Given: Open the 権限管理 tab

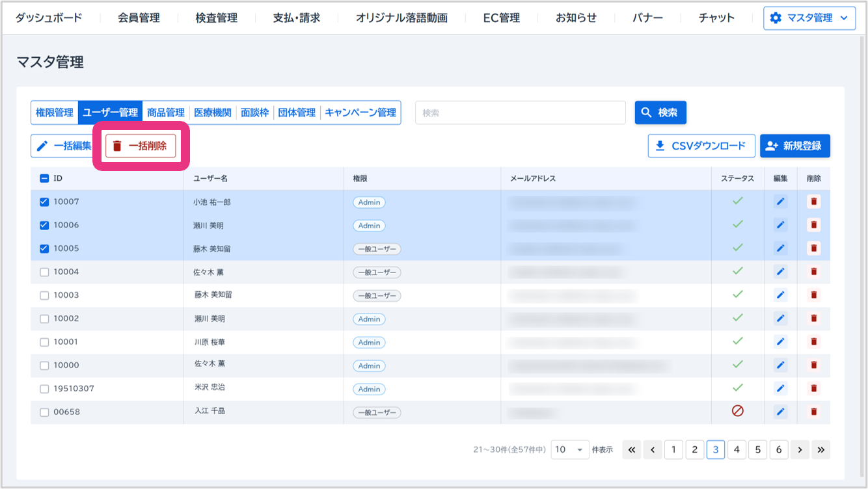Looking at the screenshot, I should click(55, 112).
